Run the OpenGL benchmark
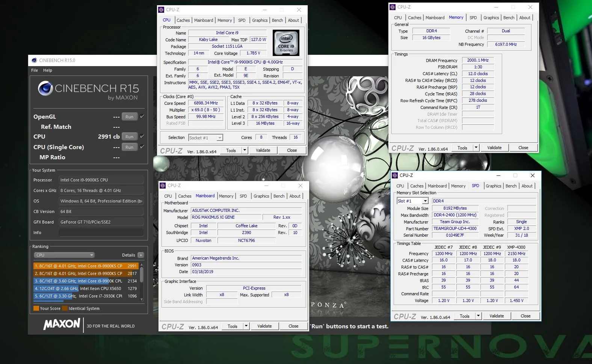 (x=130, y=117)
